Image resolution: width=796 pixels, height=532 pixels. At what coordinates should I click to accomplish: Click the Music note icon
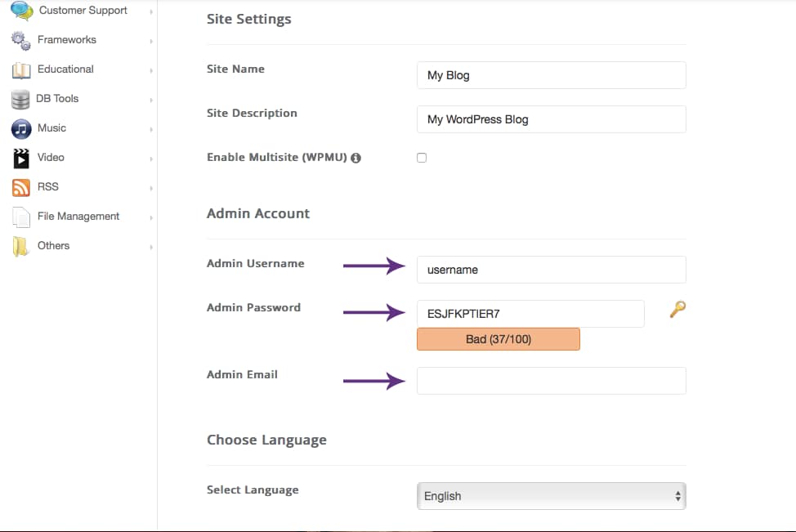coord(21,129)
